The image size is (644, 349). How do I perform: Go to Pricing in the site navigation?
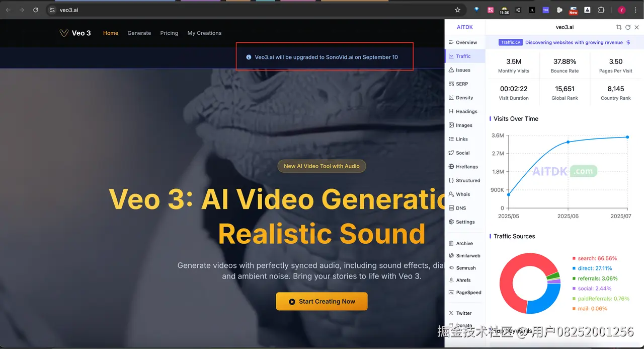[169, 33]
